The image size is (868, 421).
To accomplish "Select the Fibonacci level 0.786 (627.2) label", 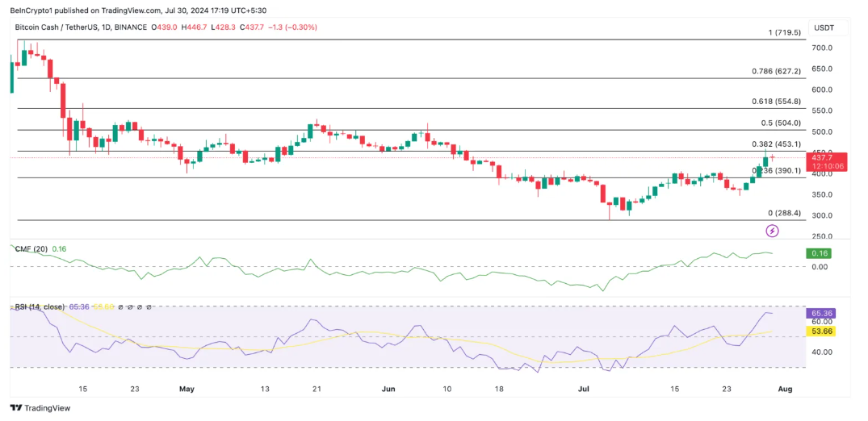I will click(776, 71).
